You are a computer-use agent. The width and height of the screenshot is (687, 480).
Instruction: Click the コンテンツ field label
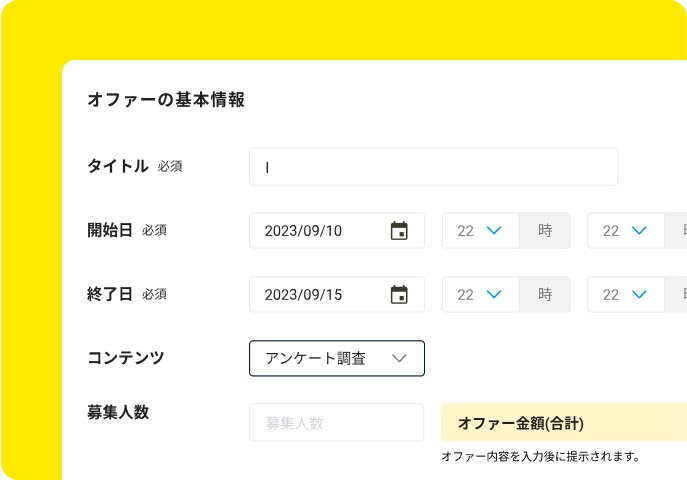point(126,357)
